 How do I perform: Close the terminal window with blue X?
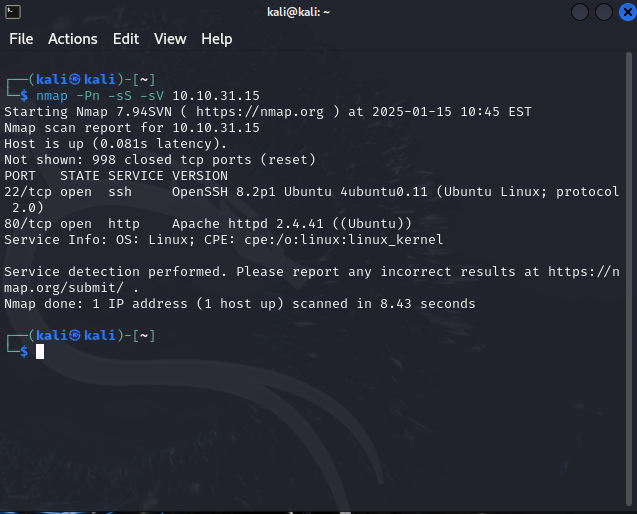(628, 12)
